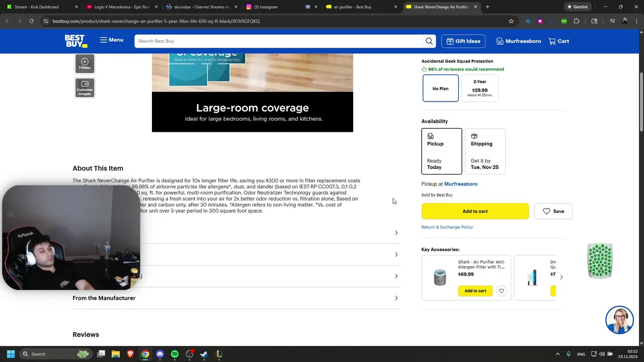Open the Murfreesboro store selector in header
This screenshot has width=644, height=362.
click(518, 41)
